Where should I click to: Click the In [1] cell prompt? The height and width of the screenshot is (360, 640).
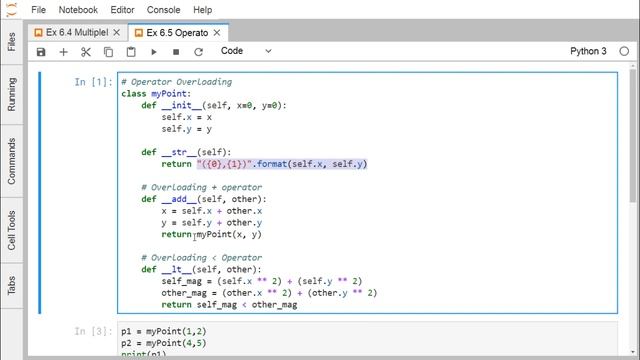[93, 82]
